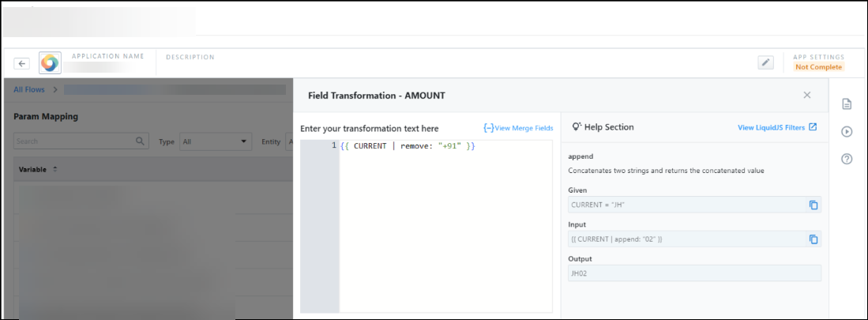The image size is (868, 320).
Task: Expand the Type dropdown showing All
Action: pos(216,141)
